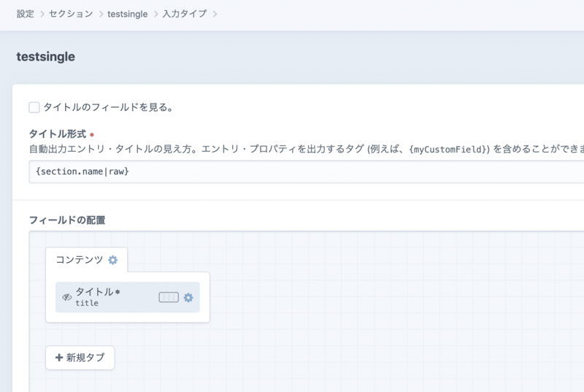
Task: Go to 設定 in the breadcrumb
Action: point(25,13)
